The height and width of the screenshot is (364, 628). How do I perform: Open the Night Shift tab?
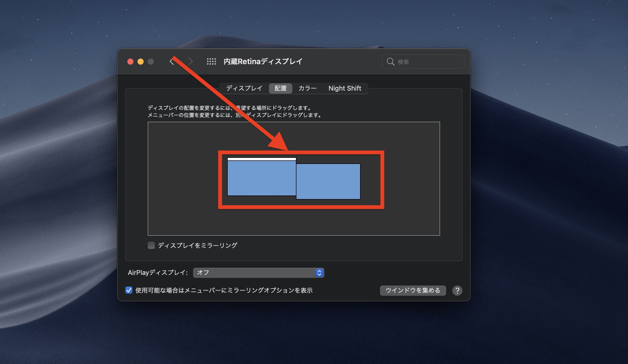click(x=345, y=88)
